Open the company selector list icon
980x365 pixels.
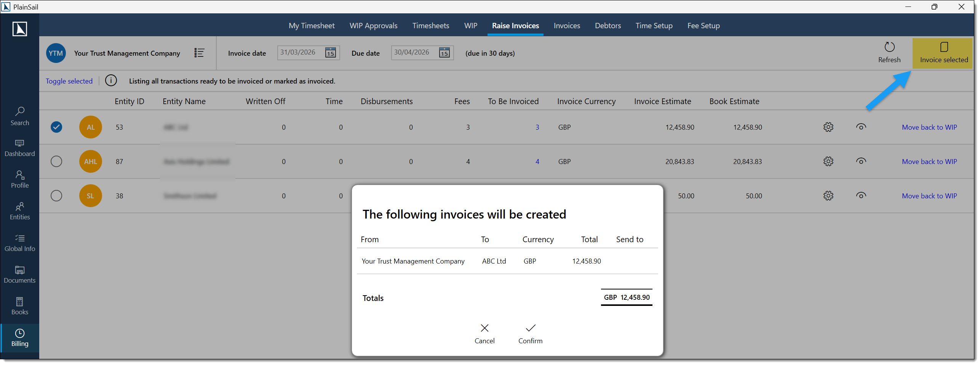pyautogui.click(x=199, y=53)
